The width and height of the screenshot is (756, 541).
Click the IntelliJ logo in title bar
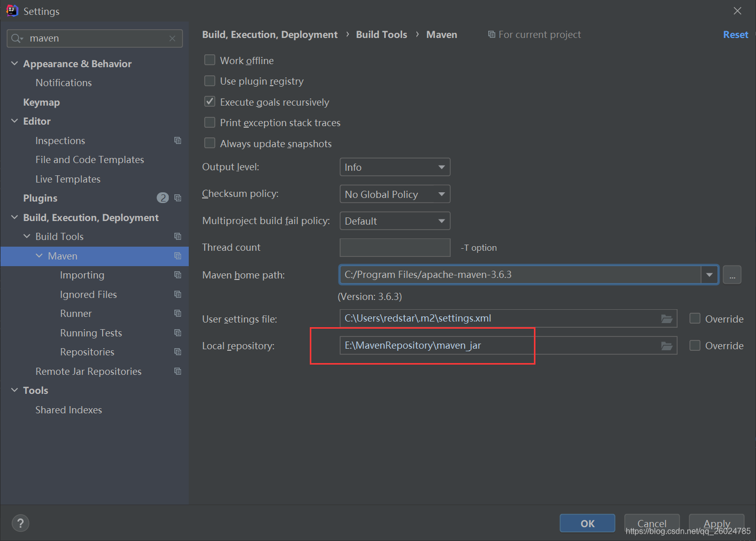click(12, 11)
